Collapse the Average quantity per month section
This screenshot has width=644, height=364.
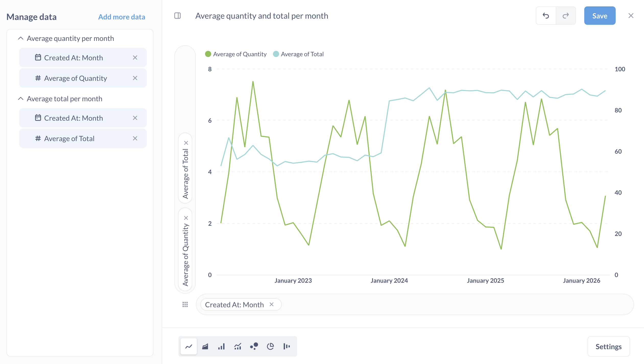[x=21, y=38]
